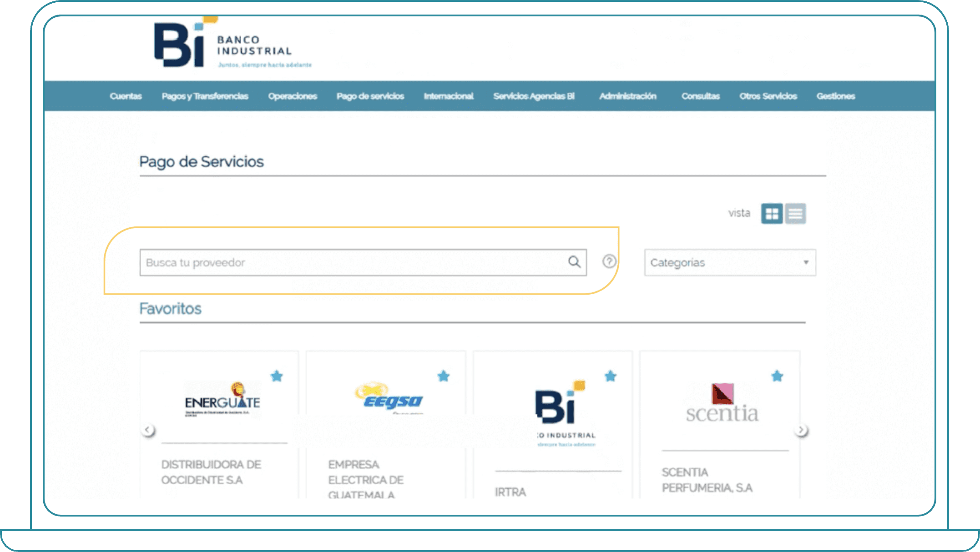Click the search magnifier icon
Image resolution: width=980 pixels, height=552 pixels.
coord(574,262)
